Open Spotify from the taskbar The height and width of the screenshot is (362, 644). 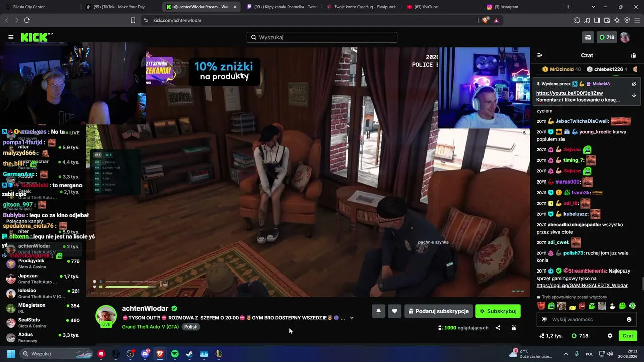tap(175, 354)
